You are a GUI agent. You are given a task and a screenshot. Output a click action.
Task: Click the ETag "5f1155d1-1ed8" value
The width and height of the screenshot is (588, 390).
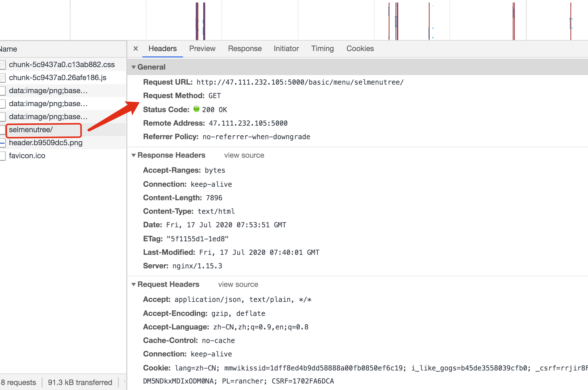point(198,239)
